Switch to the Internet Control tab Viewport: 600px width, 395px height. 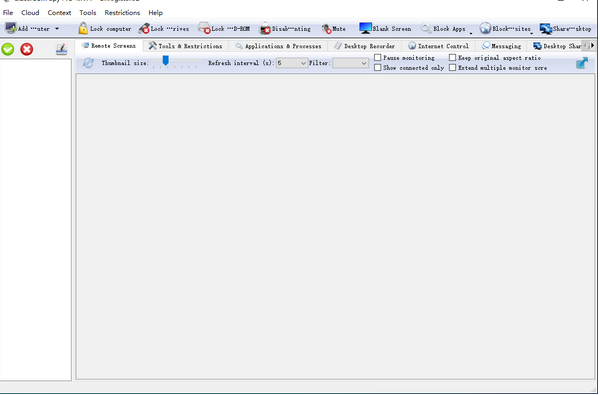click(438, 46)
